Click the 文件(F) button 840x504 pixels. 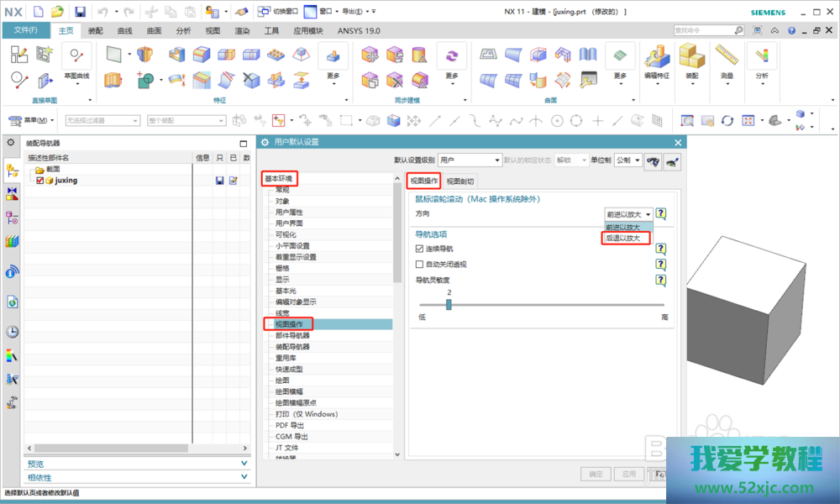click(x=26, y=30)
